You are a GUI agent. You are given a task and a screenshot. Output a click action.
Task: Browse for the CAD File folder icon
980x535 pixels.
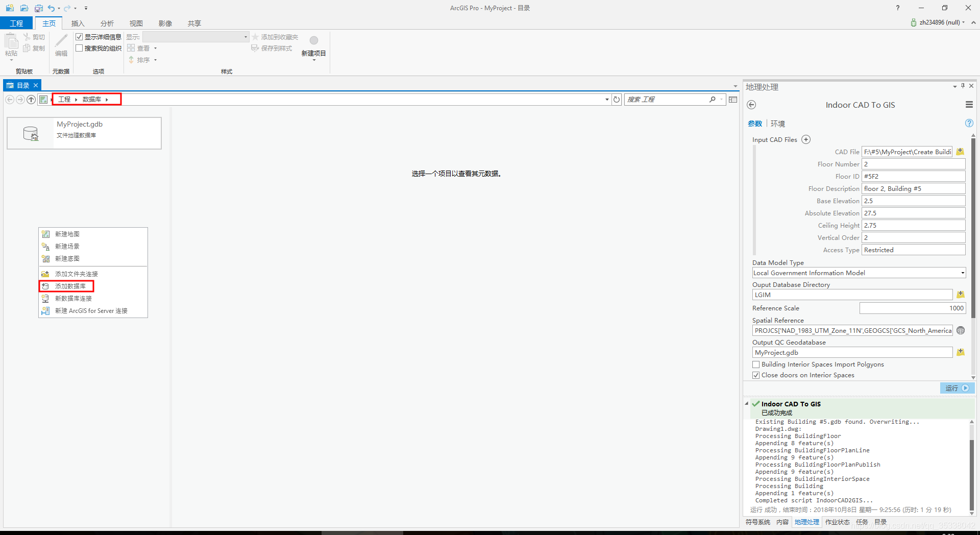coord(960,152)
